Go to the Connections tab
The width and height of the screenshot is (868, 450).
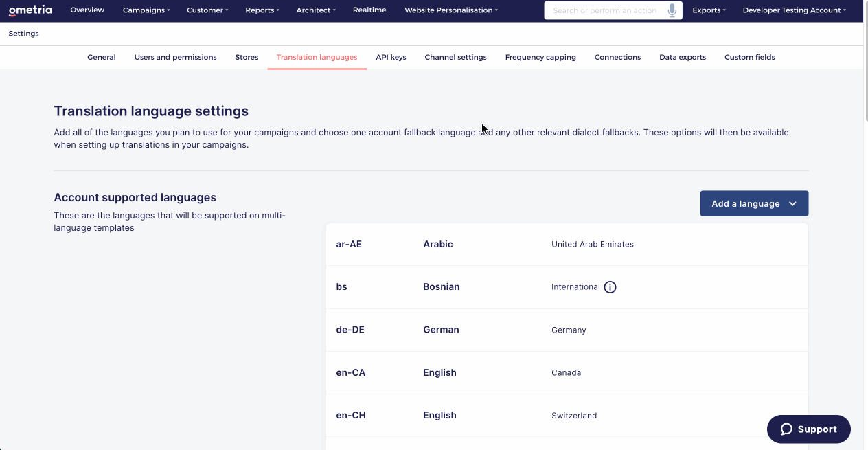point(617,58)
